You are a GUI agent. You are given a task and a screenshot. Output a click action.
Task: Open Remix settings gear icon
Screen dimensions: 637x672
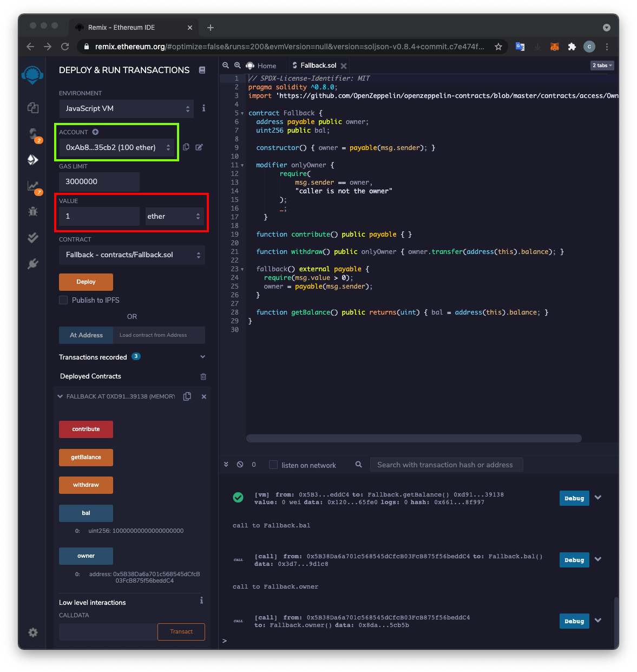(x=33, y=632)
